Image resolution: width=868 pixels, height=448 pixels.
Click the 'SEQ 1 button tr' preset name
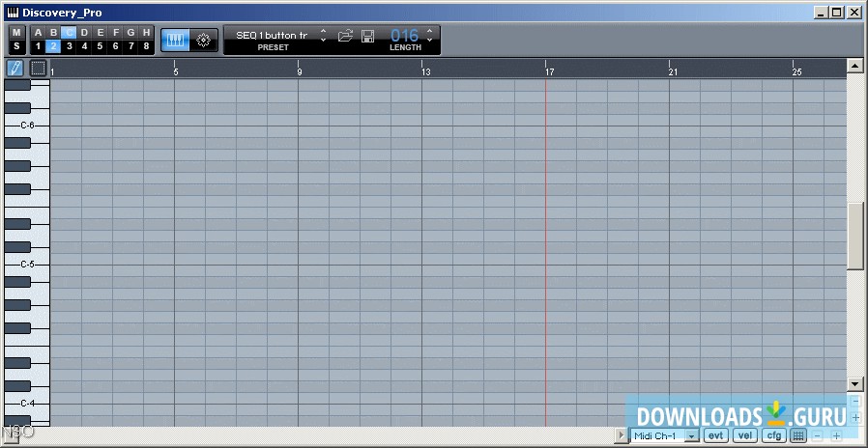pos(272,36)
